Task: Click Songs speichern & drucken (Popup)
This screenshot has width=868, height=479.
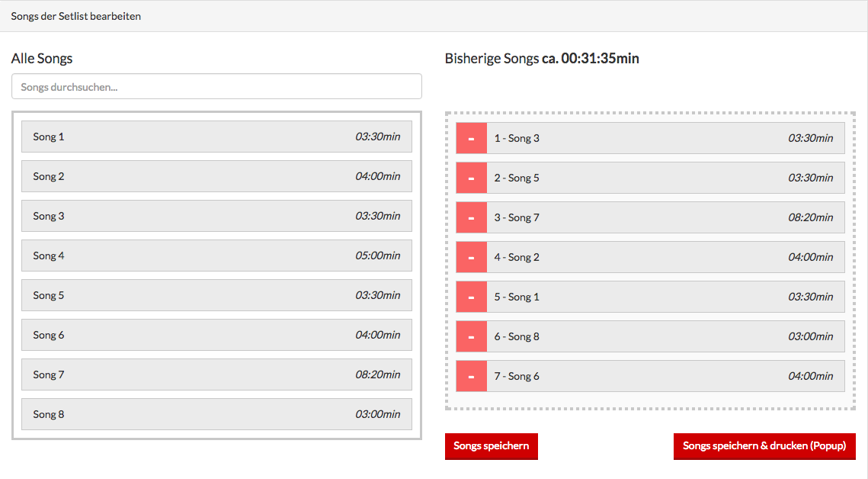Action: 764,446
